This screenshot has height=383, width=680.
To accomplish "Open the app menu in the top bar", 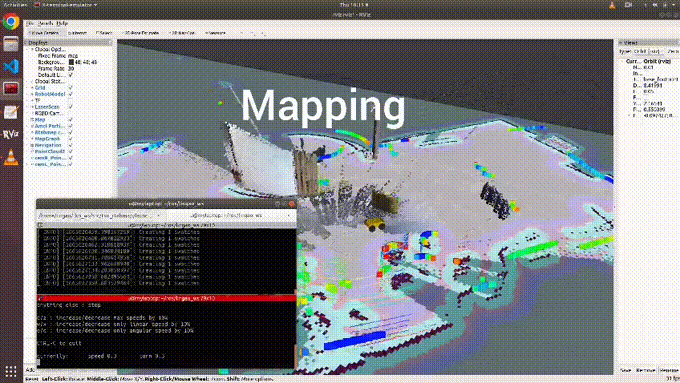I will pyautogui.click(x=65, y=5).
